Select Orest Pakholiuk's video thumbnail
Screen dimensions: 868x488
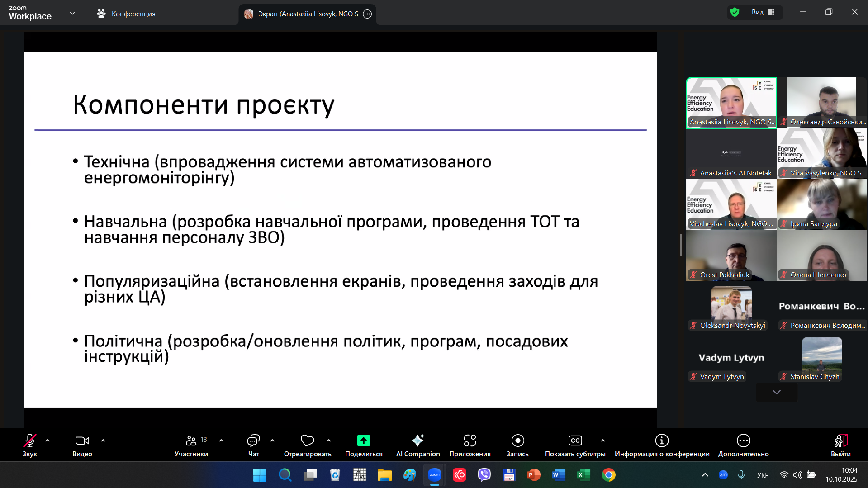point(731,256)
